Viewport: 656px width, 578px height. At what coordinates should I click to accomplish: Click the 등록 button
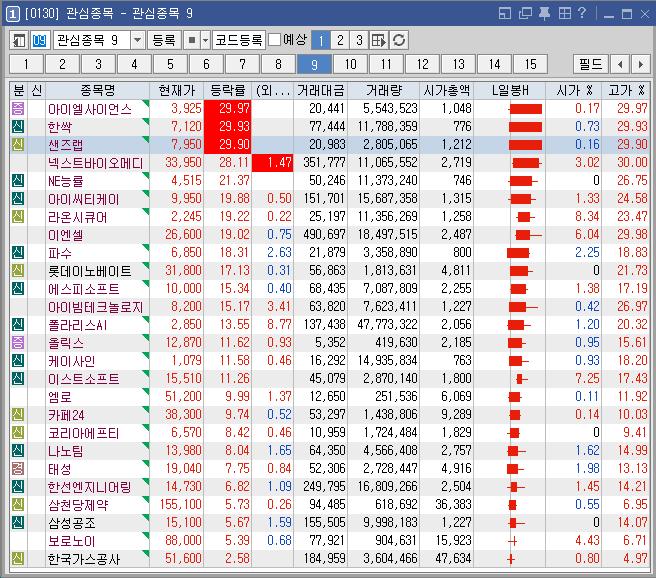[x=164, y=41]
